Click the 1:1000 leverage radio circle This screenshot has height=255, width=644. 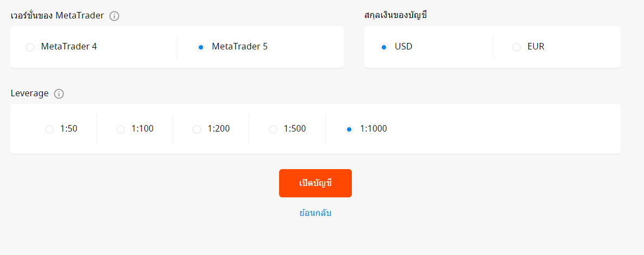pos(349,129)
